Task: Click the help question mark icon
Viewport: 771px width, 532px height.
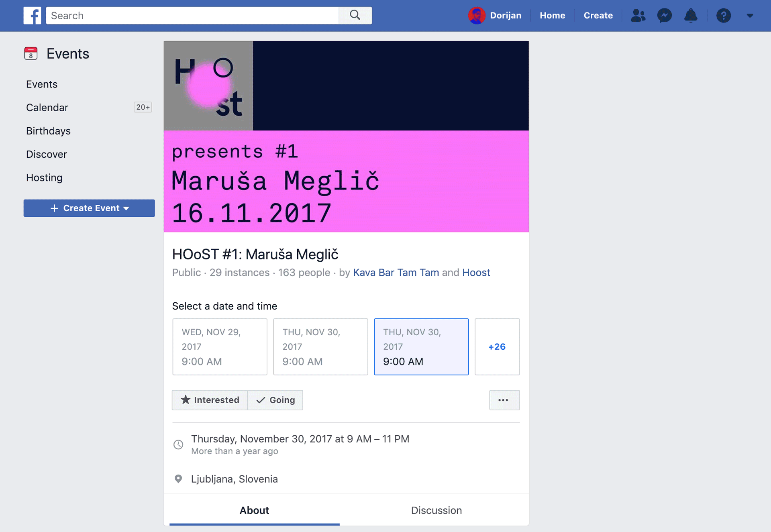Action: (723, 16)
